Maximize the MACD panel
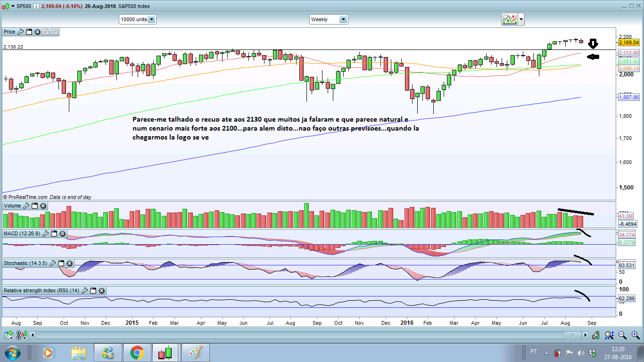644x362 pixels. [x=54, y=234]
